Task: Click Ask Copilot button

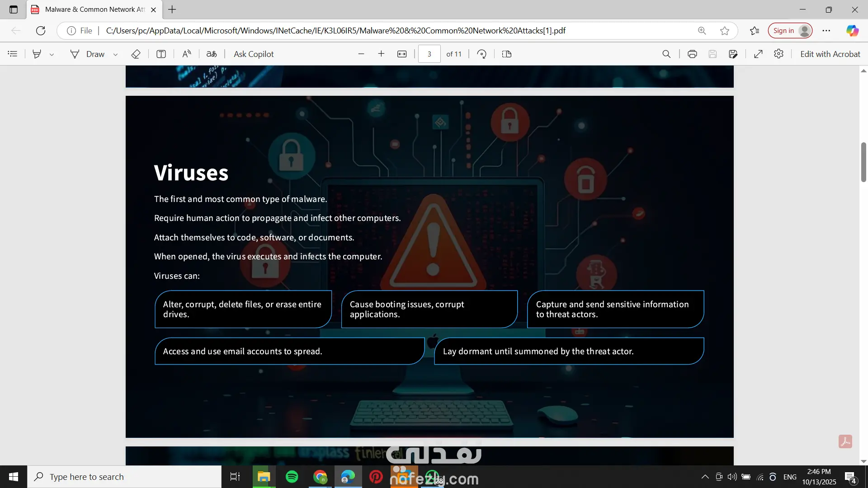Action: pos(254,54)
